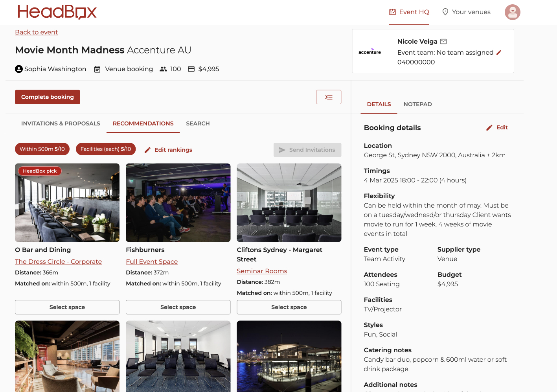This screenshot has height=392, width=557.
Task: Click the Movie Month Madness event title
Action: pos(70,50)
